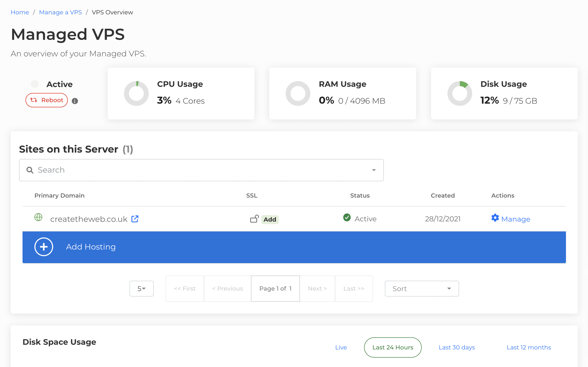Image resolution: width=588 pixels, height=367 pixels.
Task: Click the blue gear icon beside Manage
Action: [x=495, y=218]
